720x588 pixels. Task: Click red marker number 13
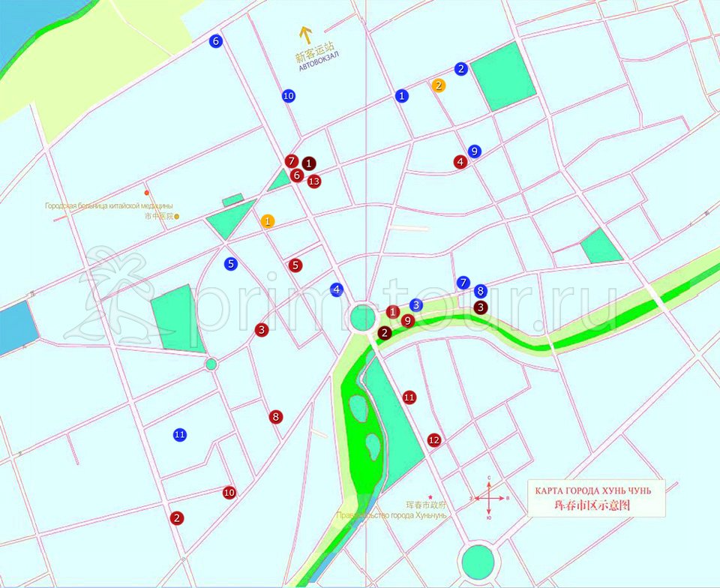click(x=314, y=181)
